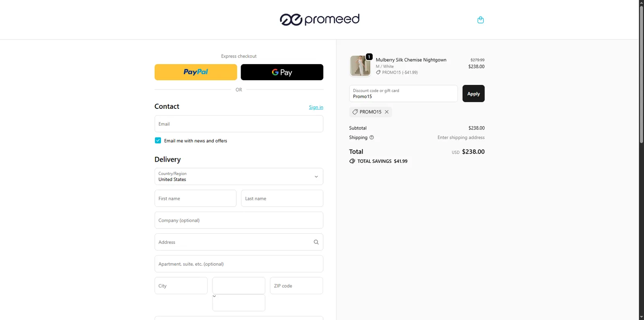Image resolution: width=644 pixels, height=320 pixels.
Task: Click the shopping bag icon in the header
Action: [480, 19]
